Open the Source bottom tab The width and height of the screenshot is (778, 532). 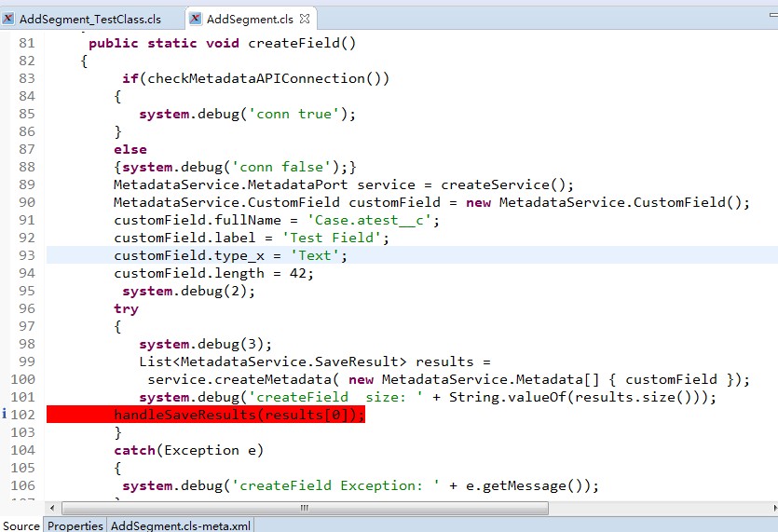(21, 525)
